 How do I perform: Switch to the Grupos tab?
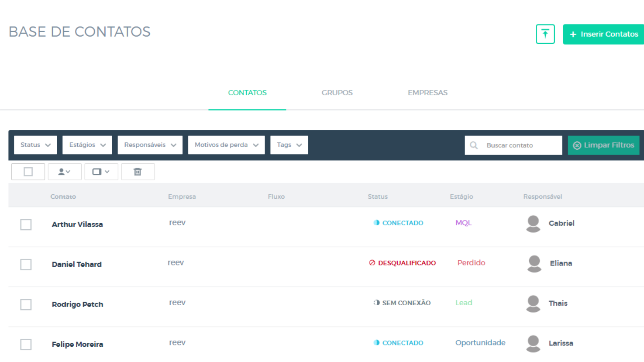point(337,93)
